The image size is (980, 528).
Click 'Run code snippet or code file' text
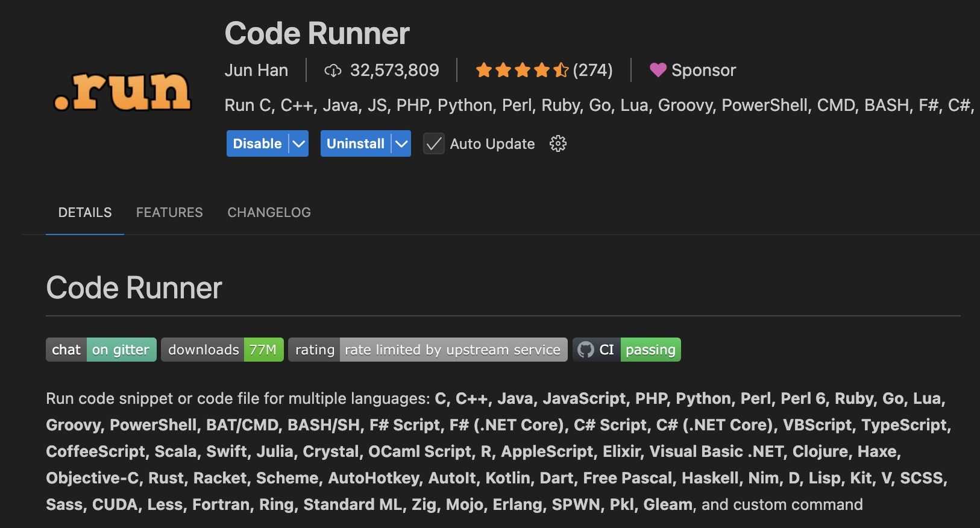[238, 398]
